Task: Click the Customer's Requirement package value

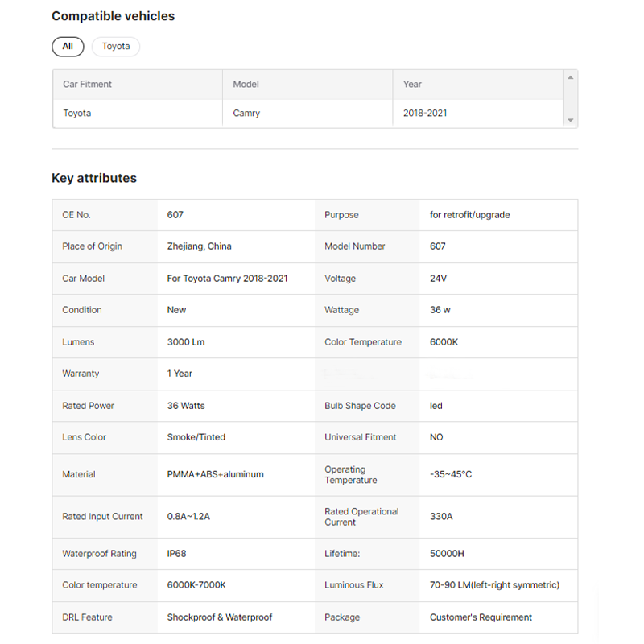Action: click(x=481, y=617)
